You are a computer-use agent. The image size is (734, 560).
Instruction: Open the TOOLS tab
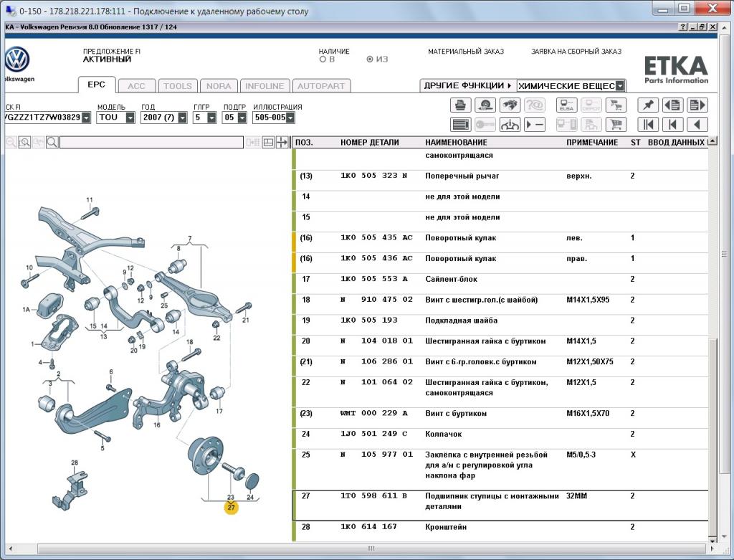178,86
